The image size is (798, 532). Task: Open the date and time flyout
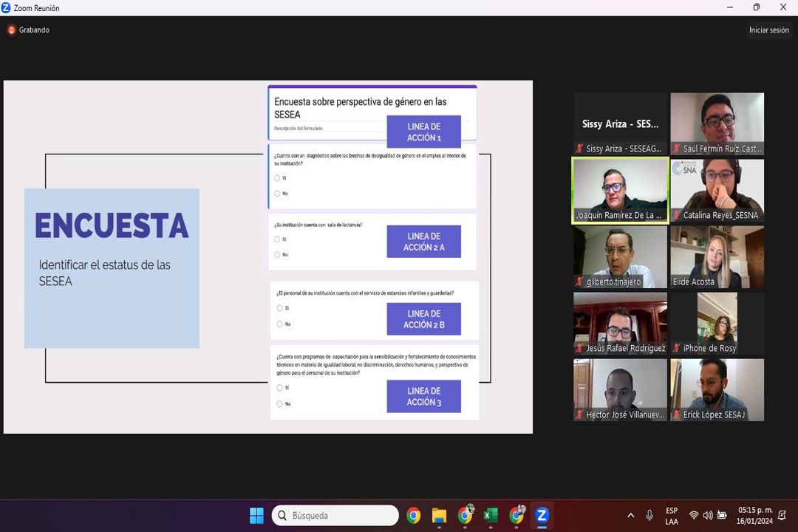click(754, 516)
